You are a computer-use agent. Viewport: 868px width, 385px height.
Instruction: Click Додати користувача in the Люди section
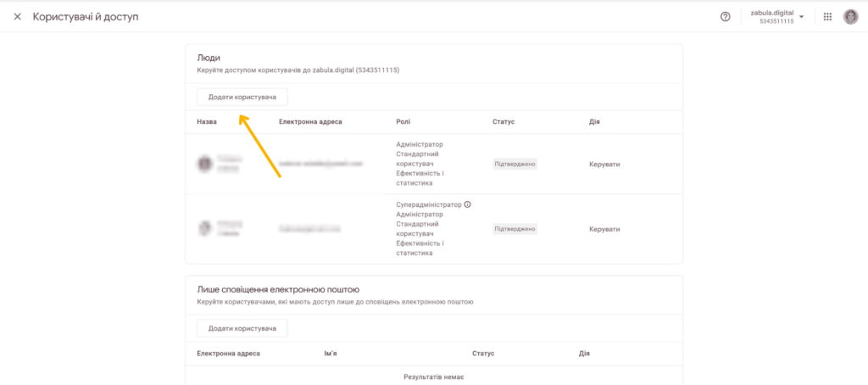tap(242, 97)
